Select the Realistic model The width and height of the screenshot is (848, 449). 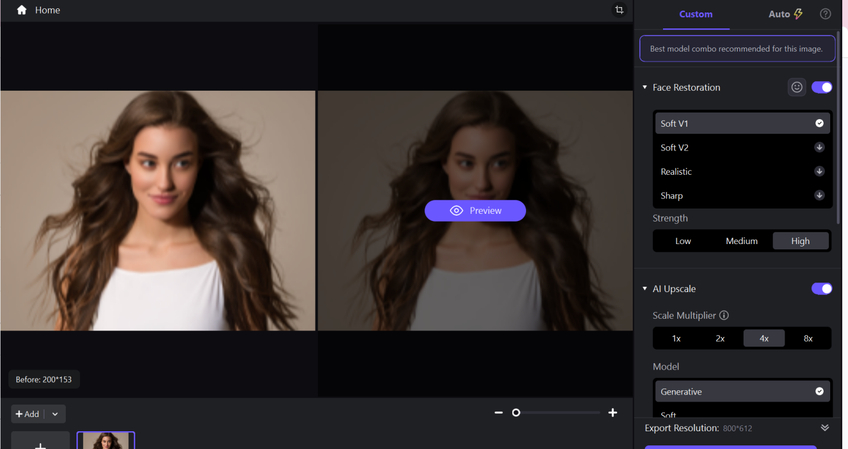pos(742,171)
